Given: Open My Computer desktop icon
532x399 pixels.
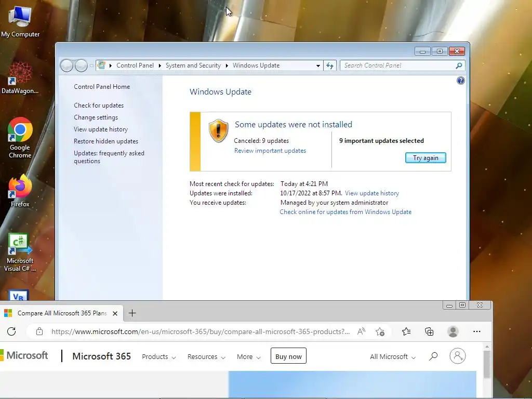Looking at the screenshot, I should [20, 21].
